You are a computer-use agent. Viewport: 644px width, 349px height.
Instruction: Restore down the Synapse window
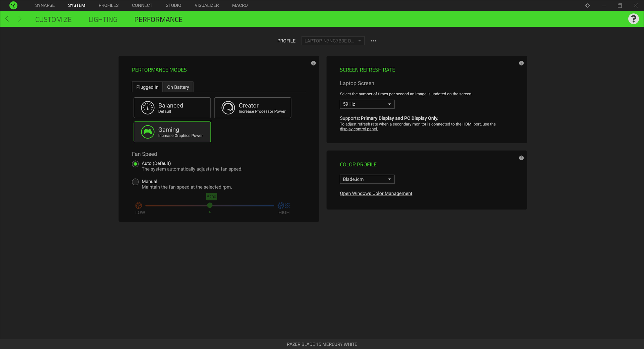[620, 5]
